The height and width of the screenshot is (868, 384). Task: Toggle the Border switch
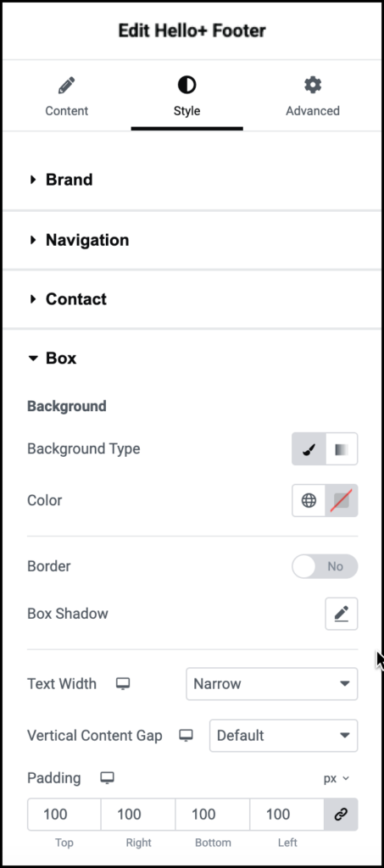[325, 566]
